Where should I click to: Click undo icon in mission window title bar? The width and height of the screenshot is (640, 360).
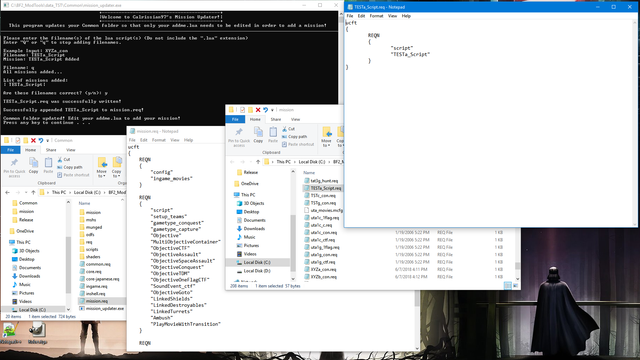tap(265, 110)
